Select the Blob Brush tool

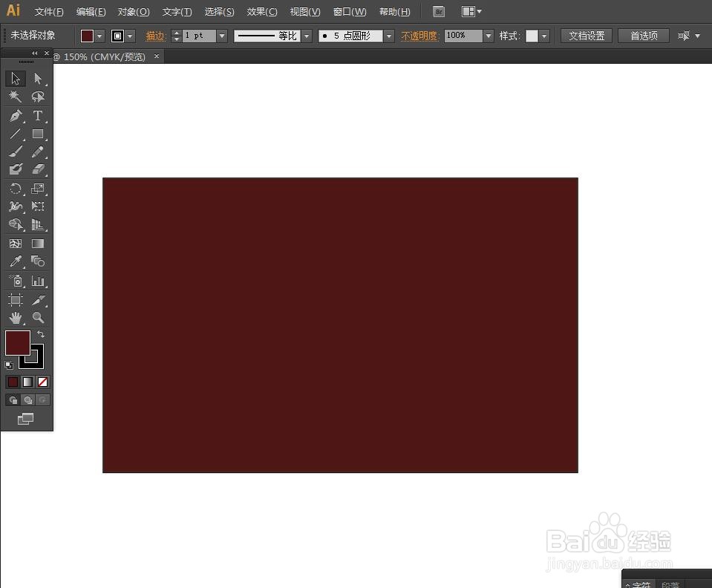coord(16,169)
